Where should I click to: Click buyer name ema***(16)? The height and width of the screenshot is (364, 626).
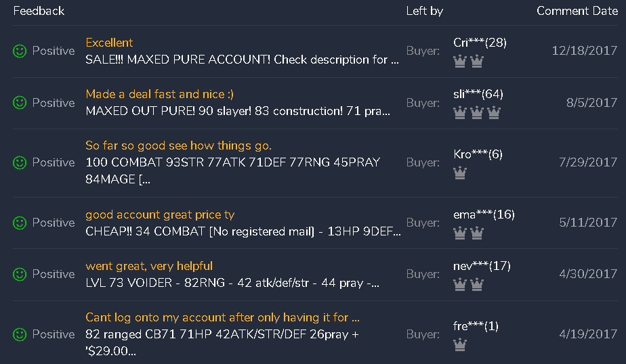(x=484, y=214)
